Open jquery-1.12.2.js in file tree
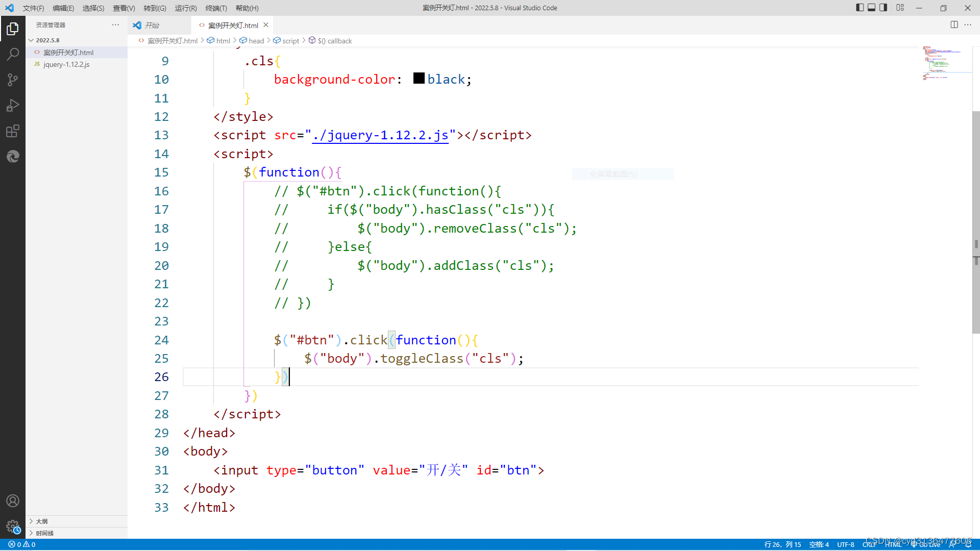 (x=66, y=65)
